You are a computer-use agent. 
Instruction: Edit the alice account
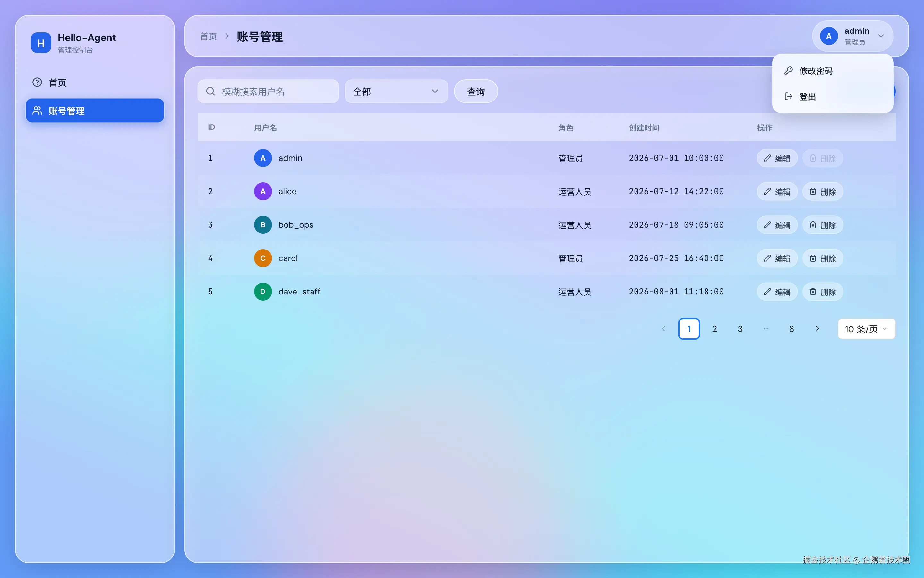pos(777,191)
